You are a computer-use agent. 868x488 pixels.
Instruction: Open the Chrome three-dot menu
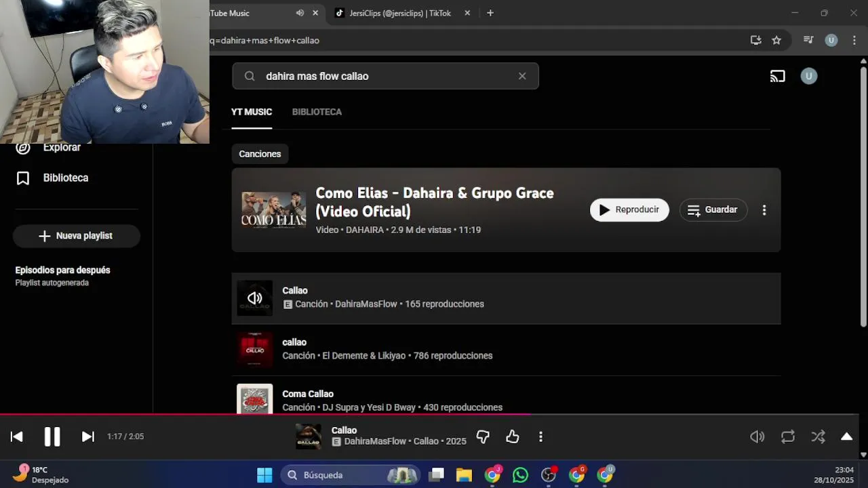click(854, 40)
